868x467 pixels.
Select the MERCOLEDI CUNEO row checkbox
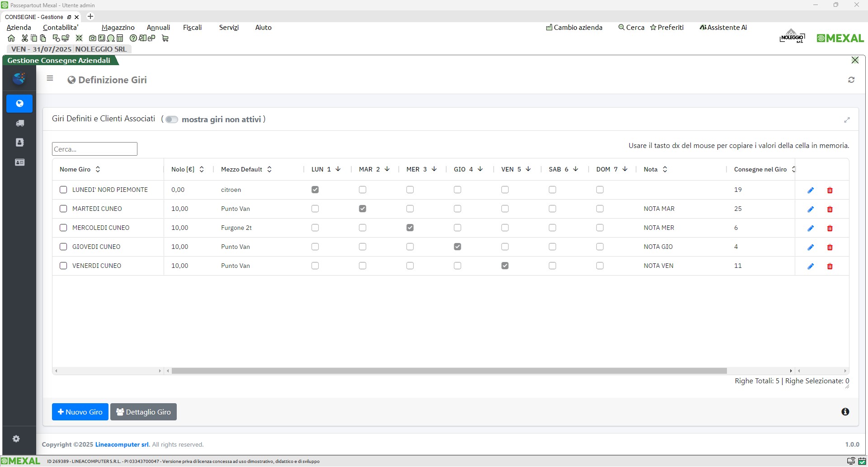pos(63,228)
